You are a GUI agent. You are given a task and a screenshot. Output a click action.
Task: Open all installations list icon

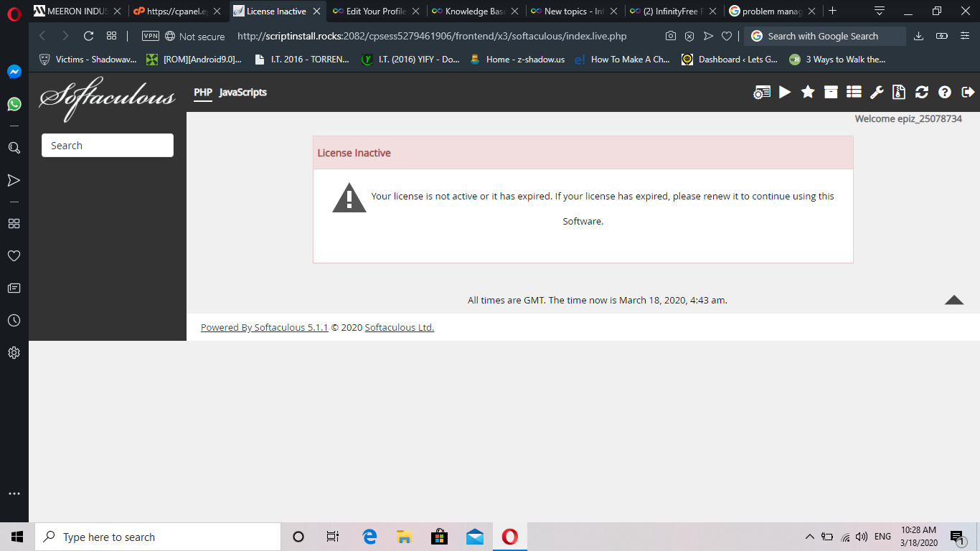[x=854, y=92]
